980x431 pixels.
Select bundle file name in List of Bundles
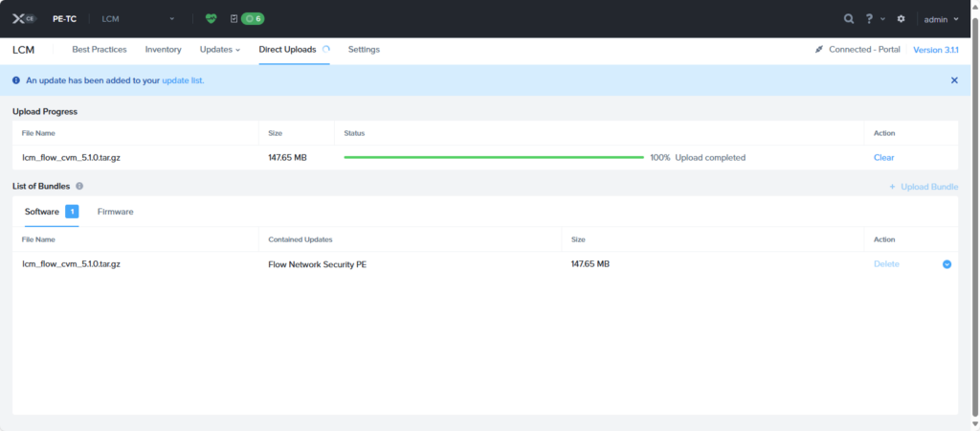71,264
